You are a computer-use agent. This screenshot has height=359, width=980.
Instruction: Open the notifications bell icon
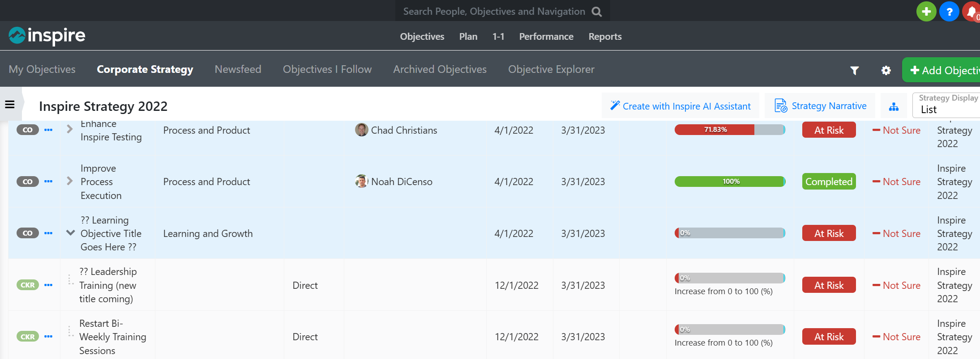click(971, 12)
